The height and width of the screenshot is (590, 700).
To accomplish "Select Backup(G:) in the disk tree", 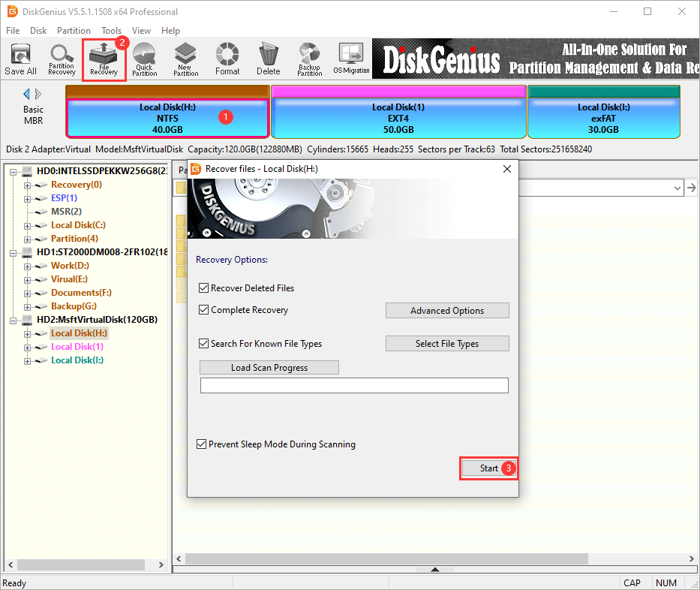I will (x=74, y=306).
